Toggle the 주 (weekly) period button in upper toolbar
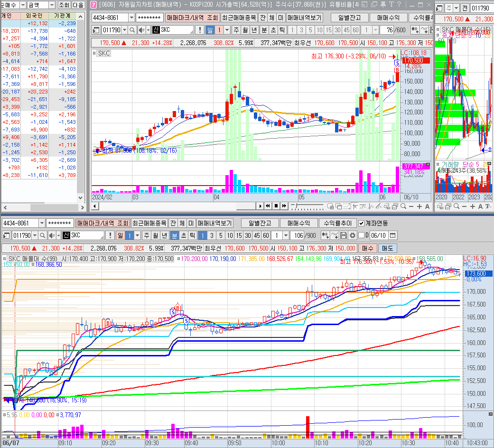Viewport: 494px width, 448px height. pyautogui.click(x=236, y=30)
